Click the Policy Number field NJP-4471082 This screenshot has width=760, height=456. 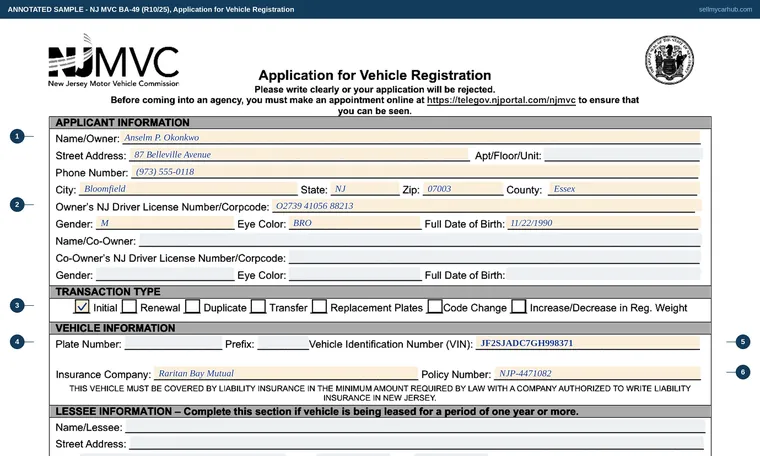click(597, 373)
